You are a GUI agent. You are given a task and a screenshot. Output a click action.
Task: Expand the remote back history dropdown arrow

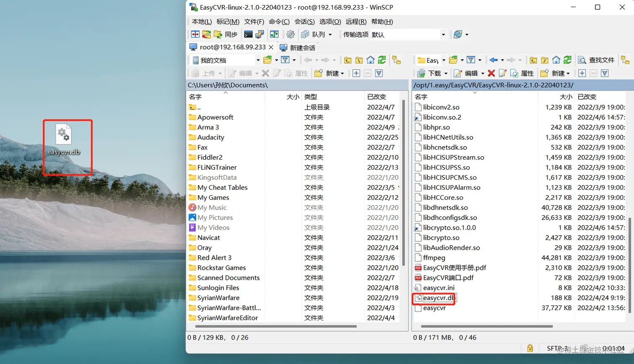[x=502, y=60]
